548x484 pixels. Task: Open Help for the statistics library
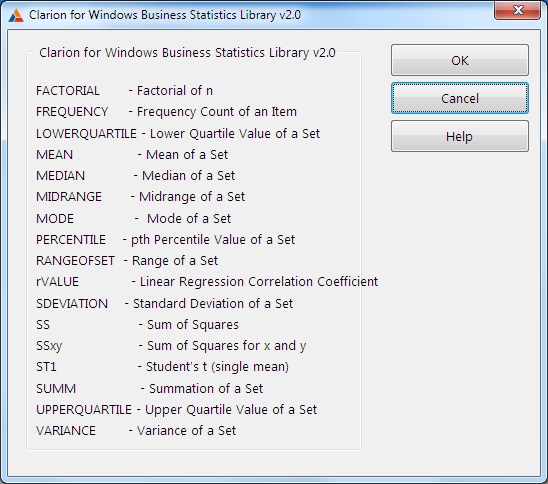[x=460, y=136]
